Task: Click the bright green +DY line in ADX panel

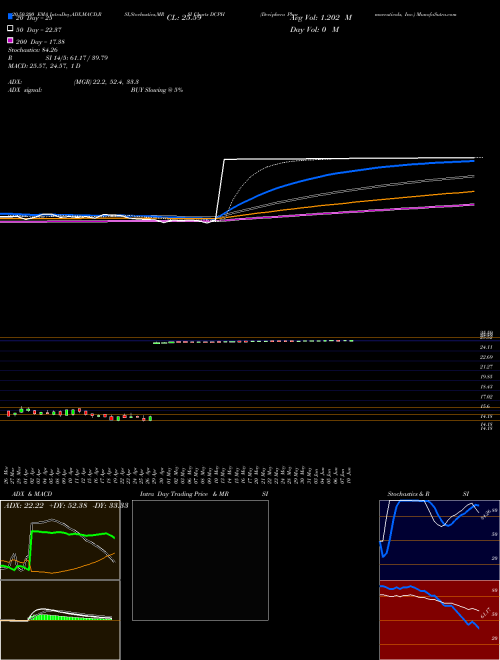Action: click(72, 535)
